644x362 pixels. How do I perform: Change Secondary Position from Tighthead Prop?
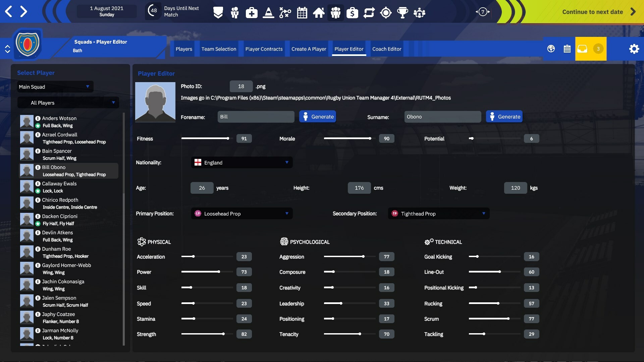point(438,213)
